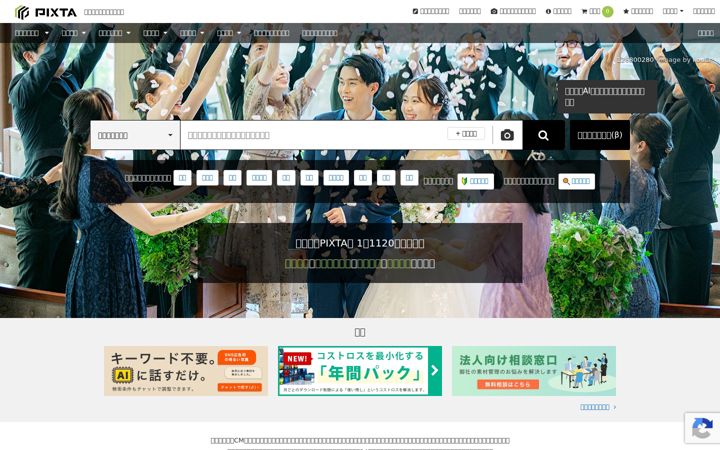
Task: Open the last dropdown menu in dark navigation bar
Action: pos(229,33)
